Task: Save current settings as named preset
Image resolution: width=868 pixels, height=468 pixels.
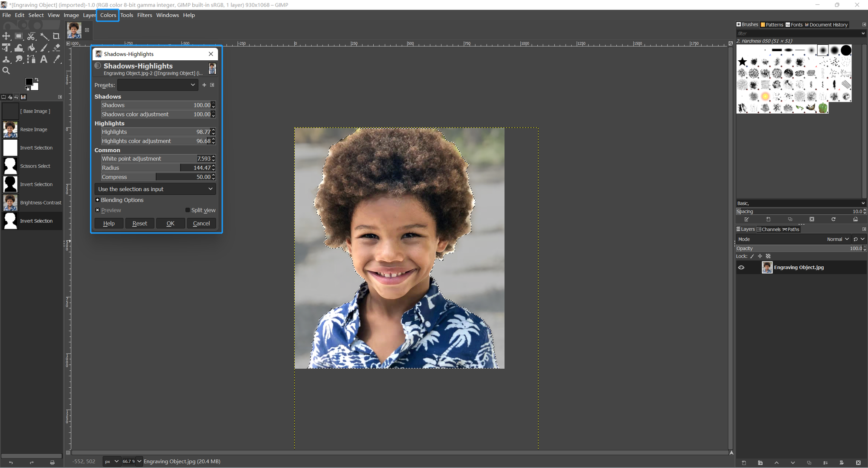Action: pyautogui.click(x=204, y=85)
